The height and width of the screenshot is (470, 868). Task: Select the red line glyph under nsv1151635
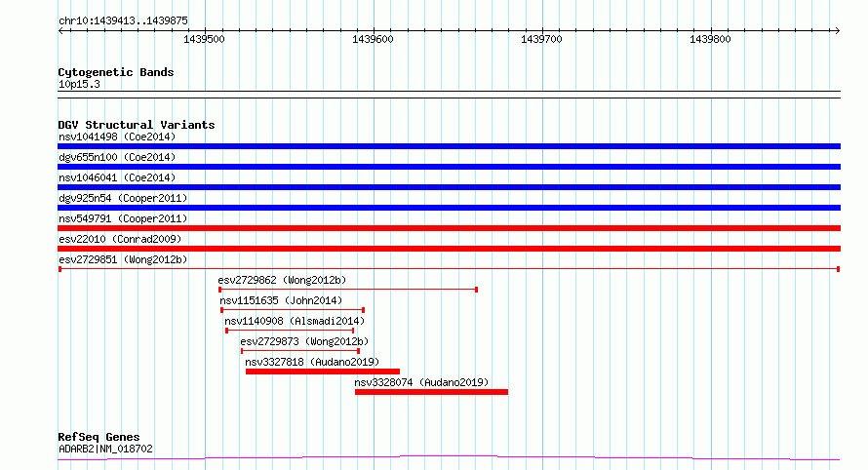tap(293, 310)
